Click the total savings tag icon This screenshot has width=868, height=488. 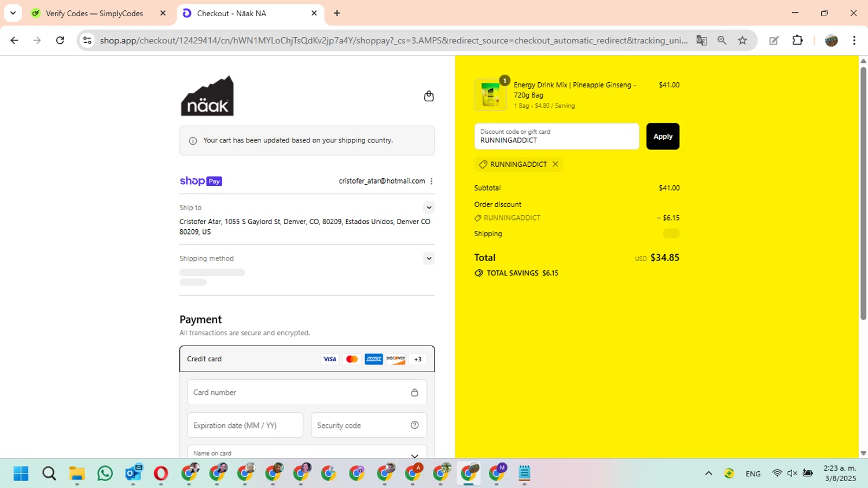click(479, 273)
